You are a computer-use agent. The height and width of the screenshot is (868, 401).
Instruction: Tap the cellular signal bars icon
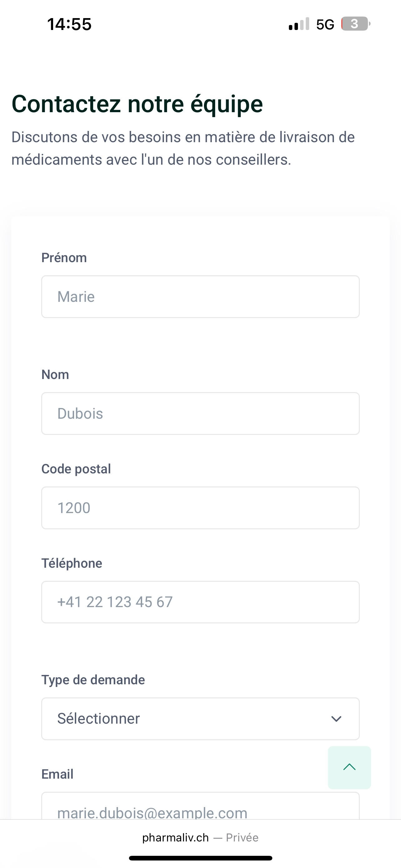(x=299, y=24)
